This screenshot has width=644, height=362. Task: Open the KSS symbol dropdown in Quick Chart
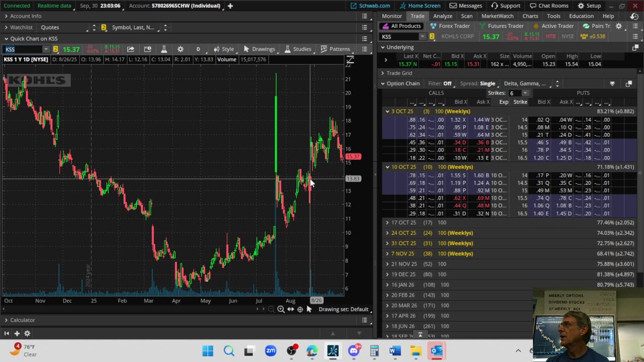pos(46,49)
